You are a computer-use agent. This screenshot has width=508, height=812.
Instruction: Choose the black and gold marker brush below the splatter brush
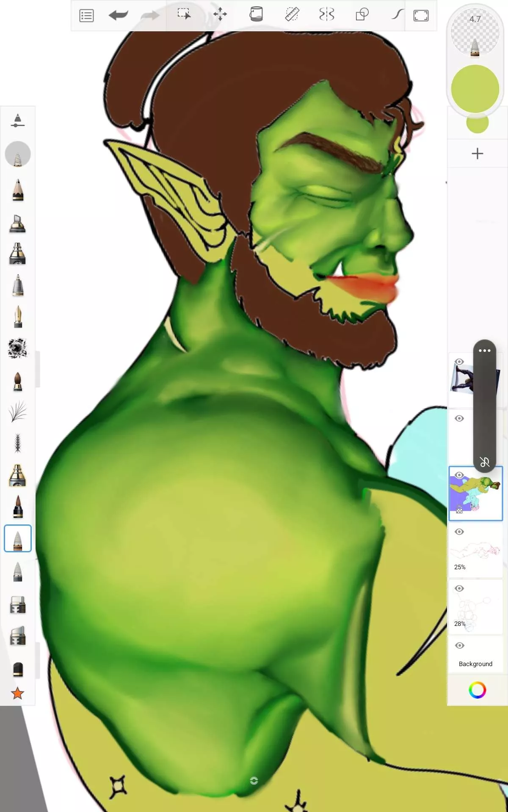click(x=18, y=475)
